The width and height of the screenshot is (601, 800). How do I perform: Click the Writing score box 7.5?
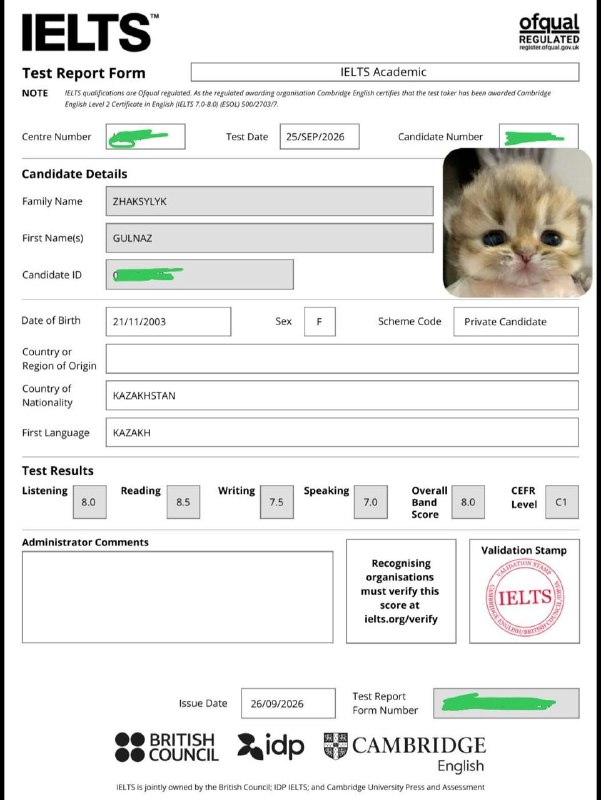(x=277, y=502)
